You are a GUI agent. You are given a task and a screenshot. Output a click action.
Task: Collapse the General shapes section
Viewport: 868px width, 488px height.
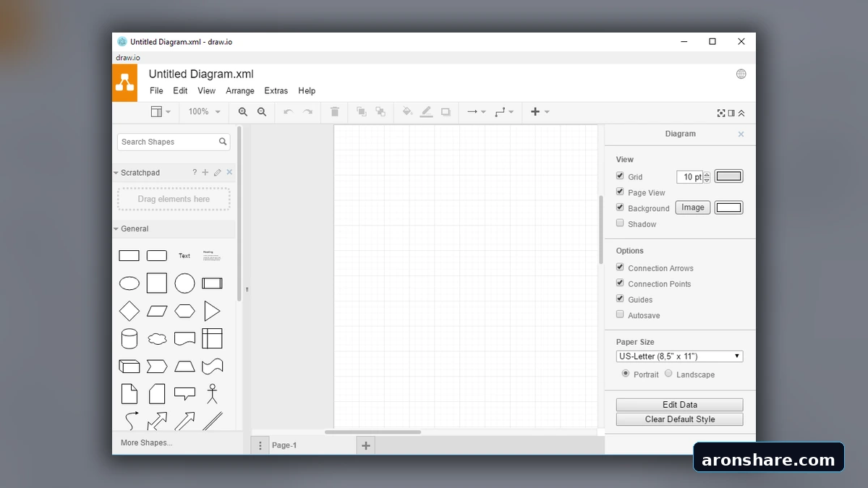116,229
